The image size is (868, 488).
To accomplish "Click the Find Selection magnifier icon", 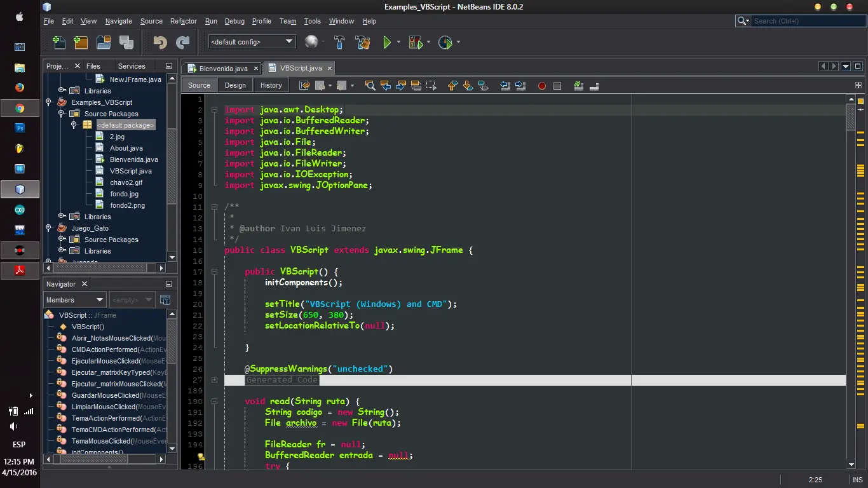I will (369, 85).
